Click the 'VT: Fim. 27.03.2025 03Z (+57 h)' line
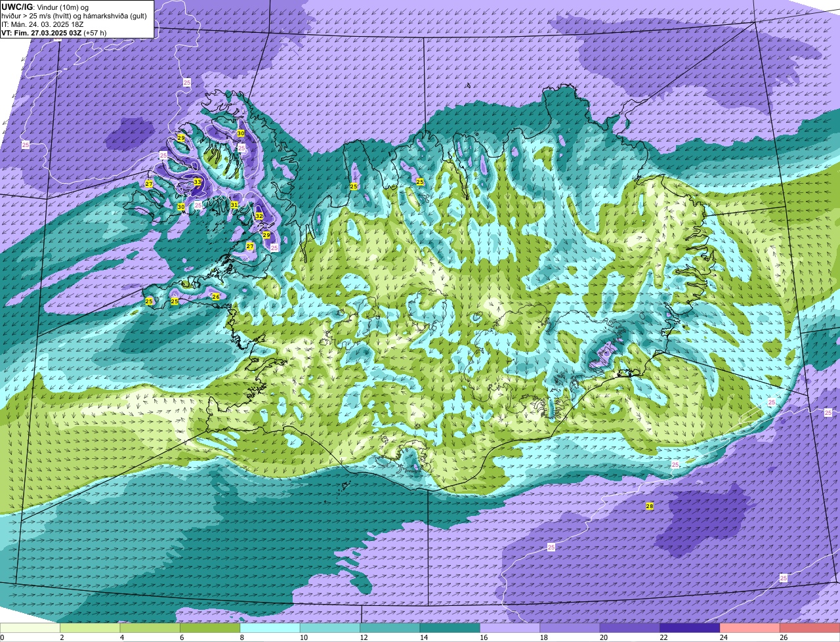Viewport: 840px width, 642px height. (54, 32)
